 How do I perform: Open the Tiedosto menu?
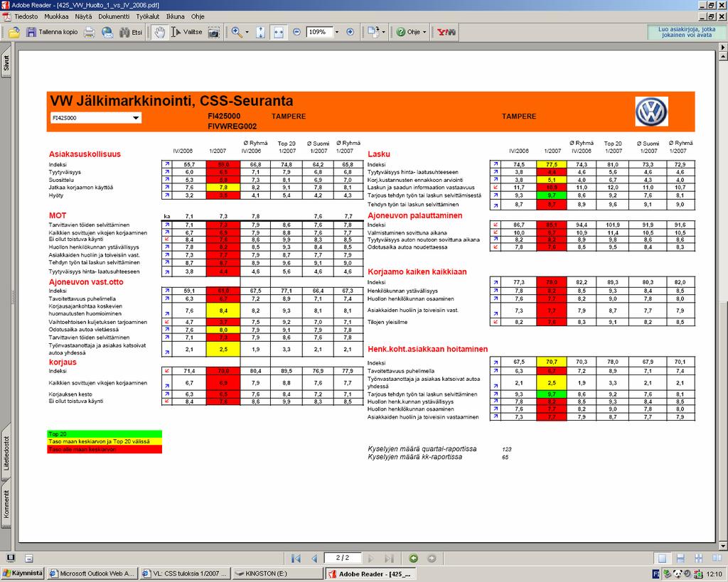[26, 17]
